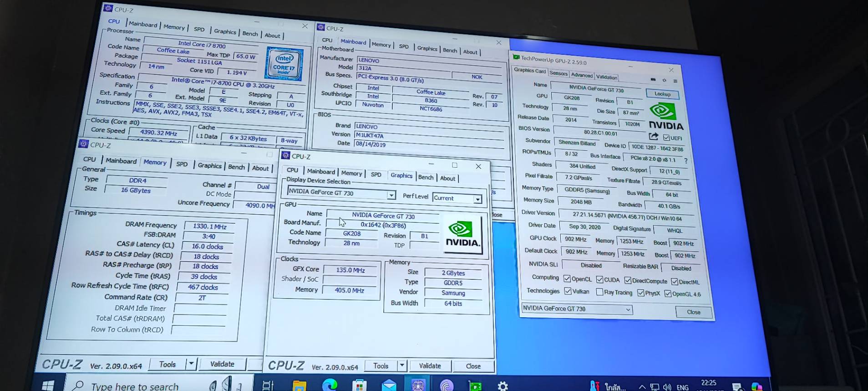Click the GPU-Z refresh icon

pyautogui.click(x=664, y=80)
